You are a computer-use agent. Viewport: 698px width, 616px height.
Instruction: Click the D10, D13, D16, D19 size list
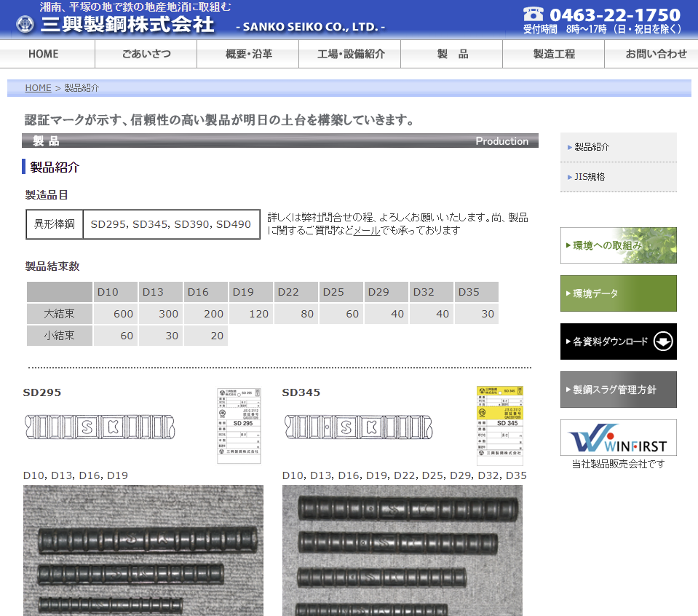click(75, 475)
